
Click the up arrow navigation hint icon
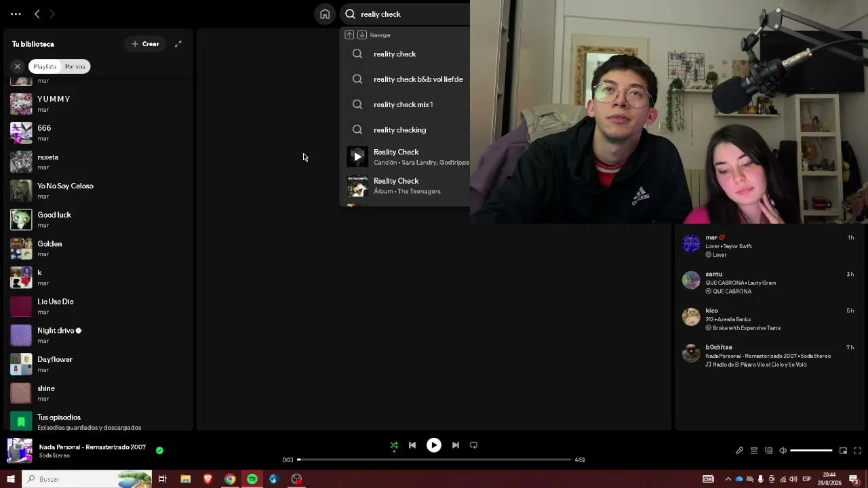[349, 35]
